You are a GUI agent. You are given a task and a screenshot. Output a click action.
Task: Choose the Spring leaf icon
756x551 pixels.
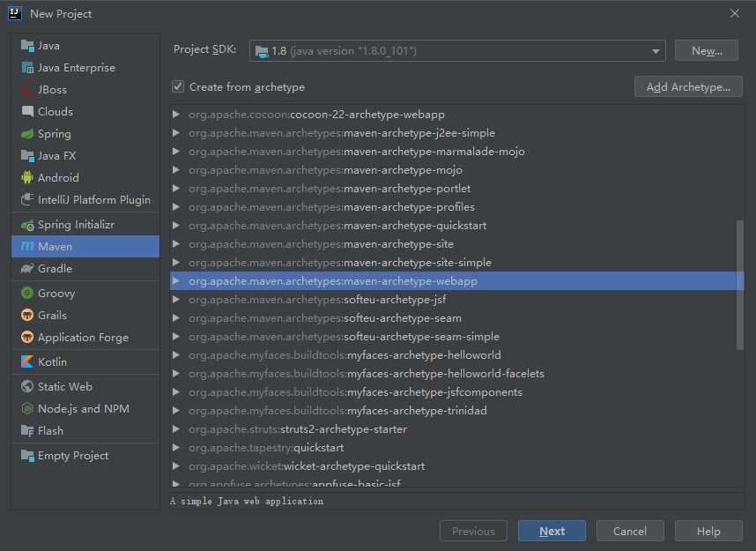(27, 134)
